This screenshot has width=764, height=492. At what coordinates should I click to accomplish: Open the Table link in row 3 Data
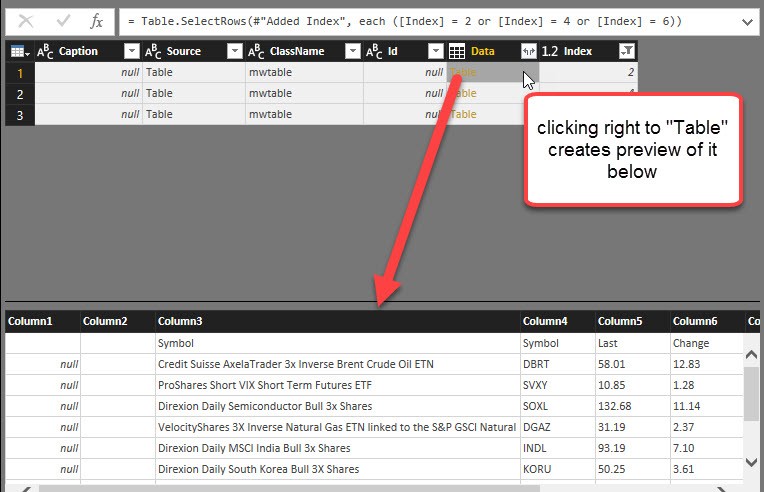click(464, 114)
